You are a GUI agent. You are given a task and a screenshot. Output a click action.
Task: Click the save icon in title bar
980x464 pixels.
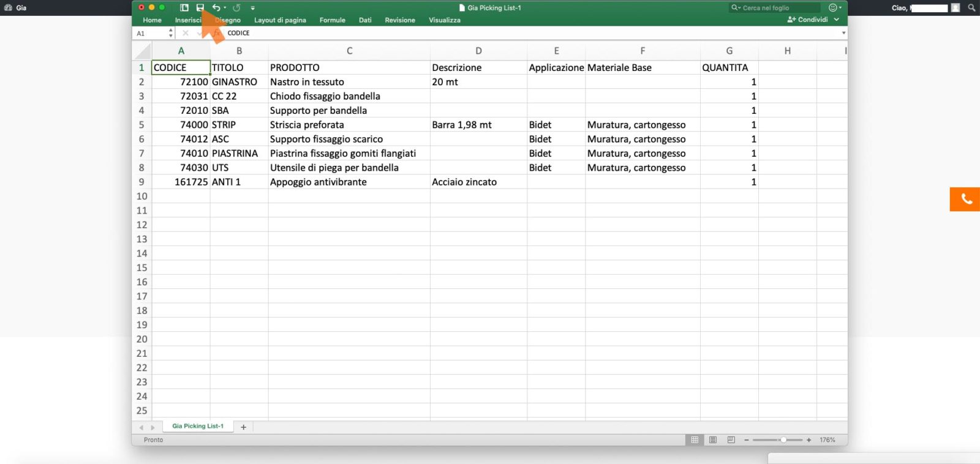click(200, 8)
